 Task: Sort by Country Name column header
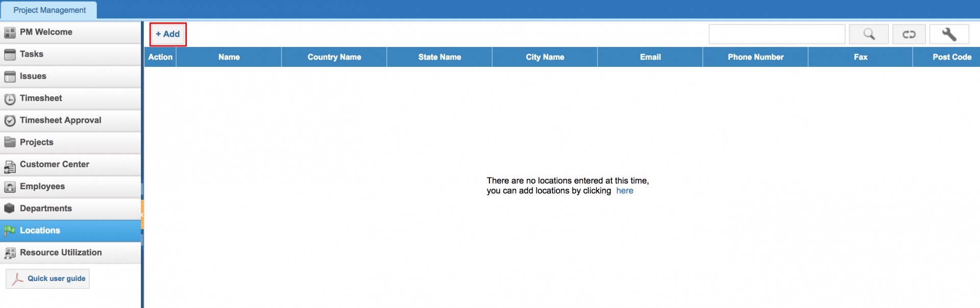(x=334, y=57)
